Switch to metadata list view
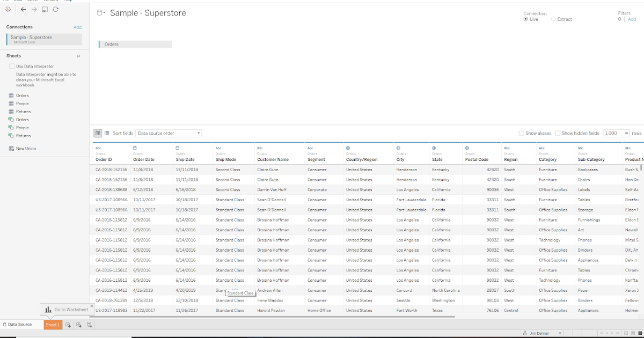 tap(107, 133)
